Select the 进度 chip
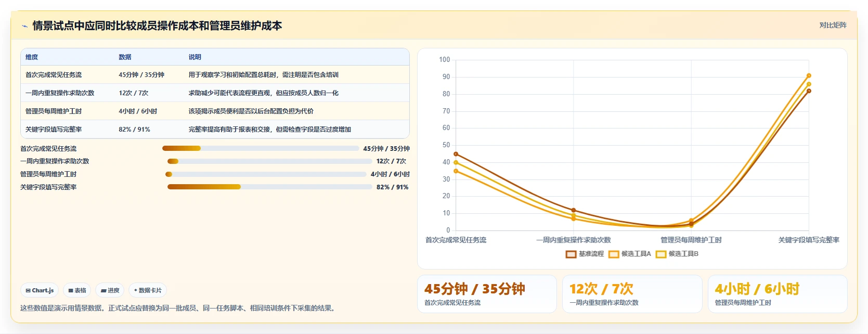 110,290
